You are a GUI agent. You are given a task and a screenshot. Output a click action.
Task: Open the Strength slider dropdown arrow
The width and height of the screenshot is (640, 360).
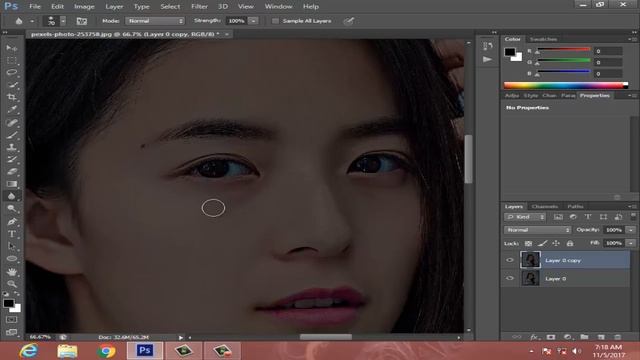point(253,21)
